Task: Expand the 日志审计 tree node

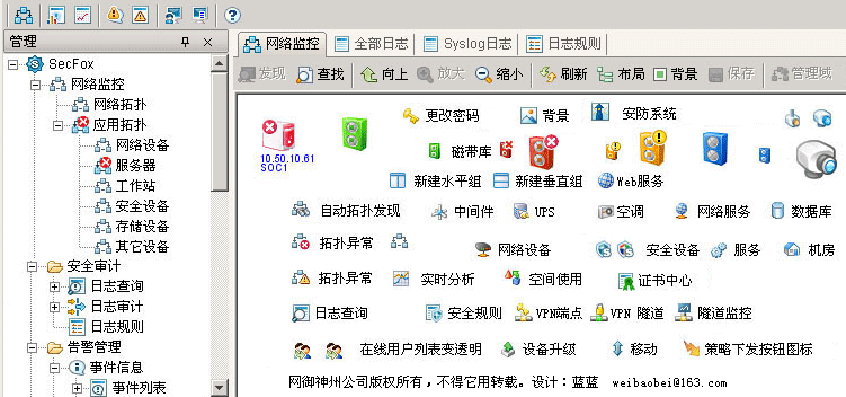Action: coord(54,307)
